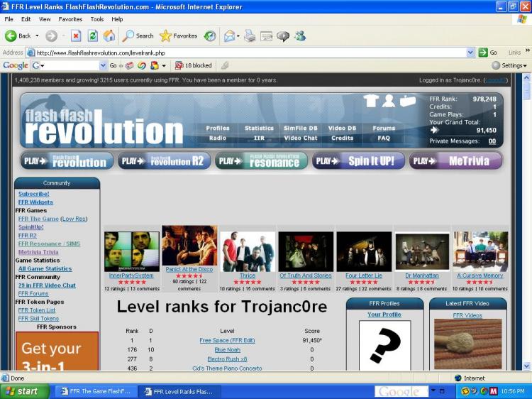Image resolution: width=532 pixels, height=399 pixels.
Task: Click the Google Desktop tray search box
Action: [x=401, y=391]
